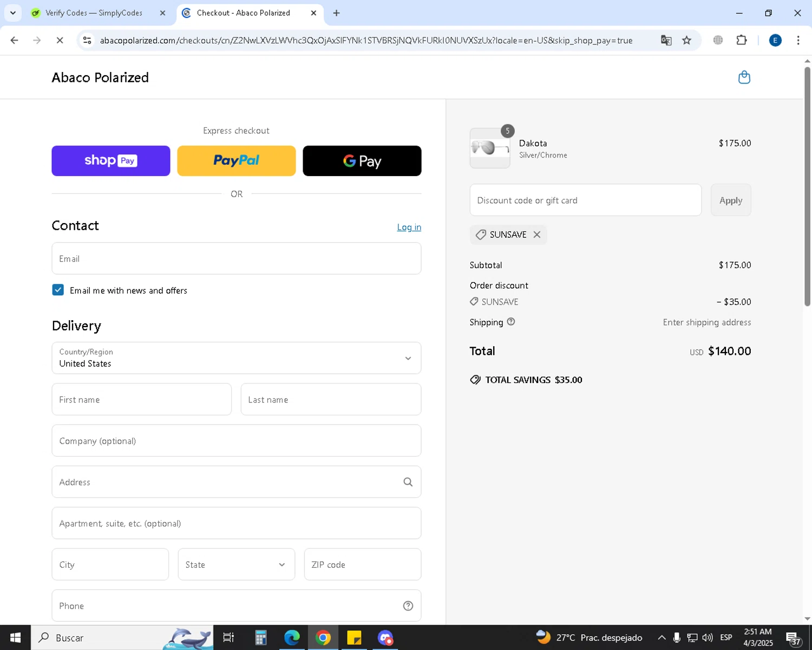Click the Phone input field
This screenshot has width=812, height=650.
(x=237, y=606)
